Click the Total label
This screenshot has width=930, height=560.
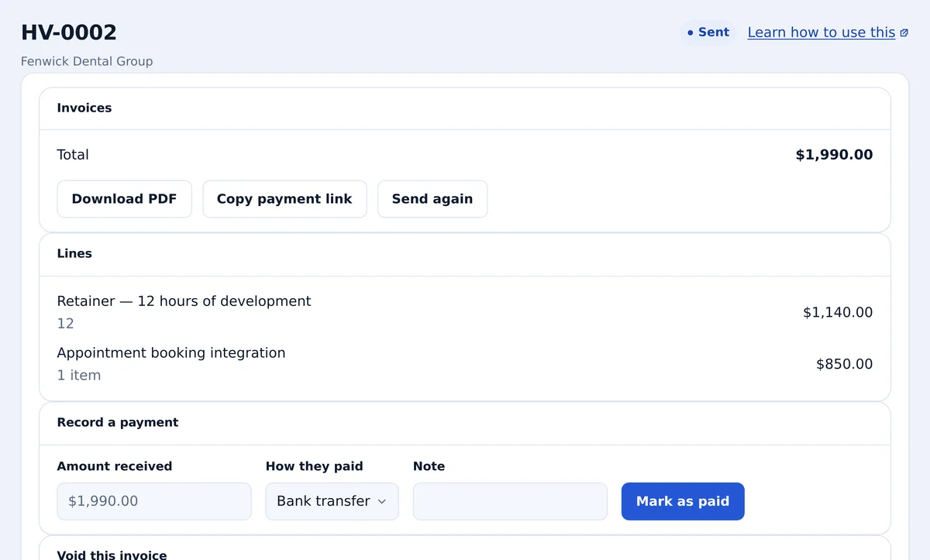coord(73,155)
